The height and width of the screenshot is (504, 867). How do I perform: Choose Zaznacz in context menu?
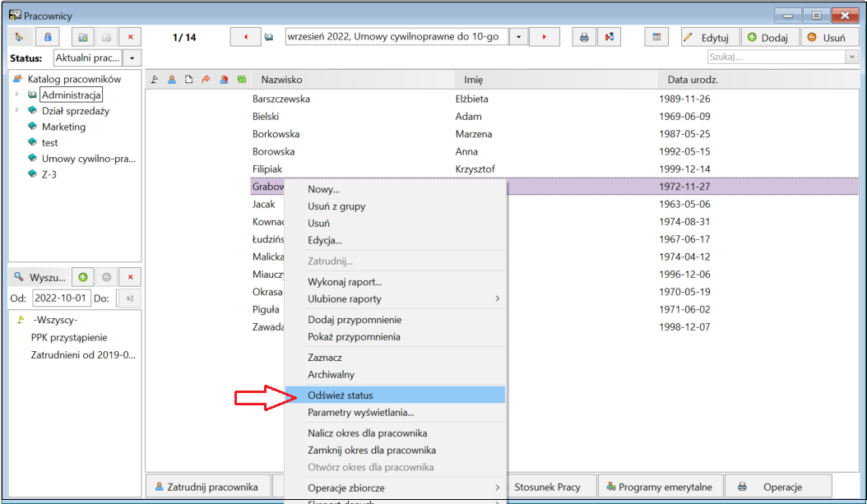[395, 358]
